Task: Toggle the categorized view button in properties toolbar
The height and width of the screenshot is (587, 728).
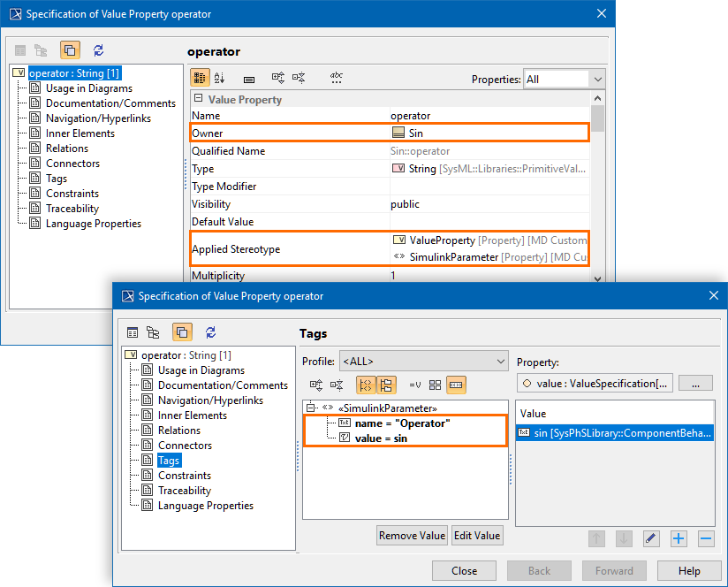Action: point(200,79)
